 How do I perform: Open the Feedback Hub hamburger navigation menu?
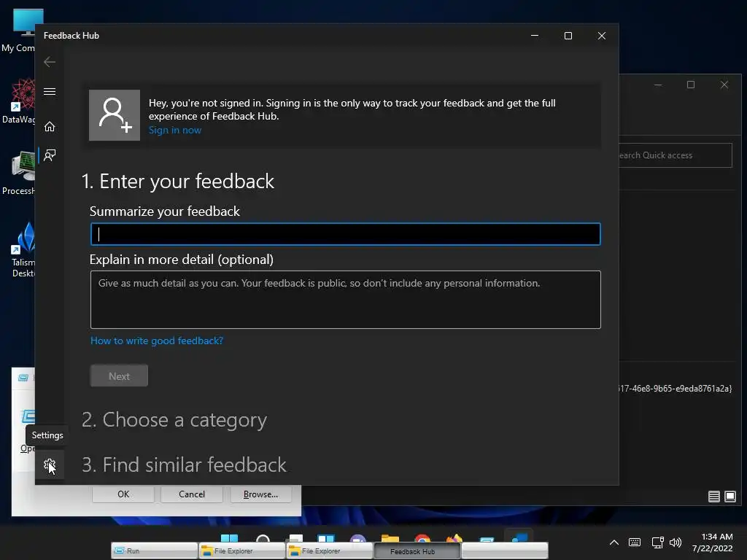pos(50,91)
